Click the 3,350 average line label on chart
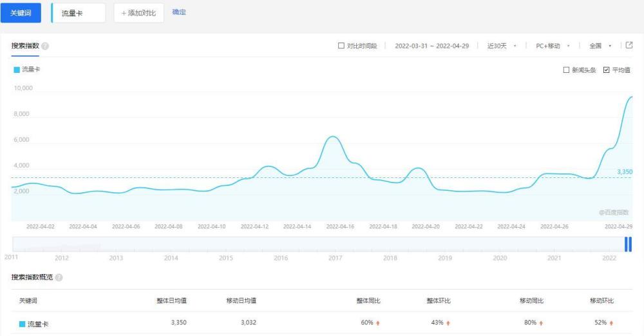The image size is (644, 336). [x=625, y=172]
